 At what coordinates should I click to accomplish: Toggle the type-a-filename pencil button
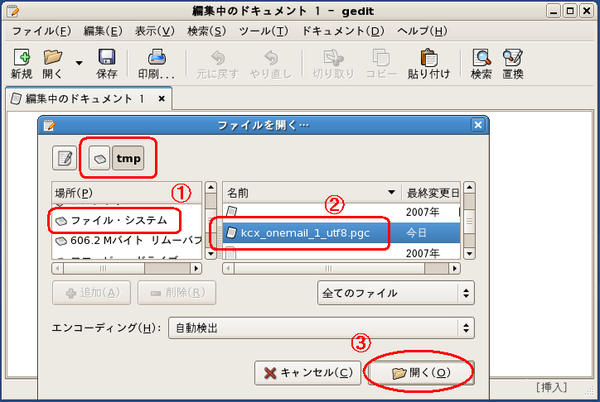pyautogui.click(x=64, y=158)
